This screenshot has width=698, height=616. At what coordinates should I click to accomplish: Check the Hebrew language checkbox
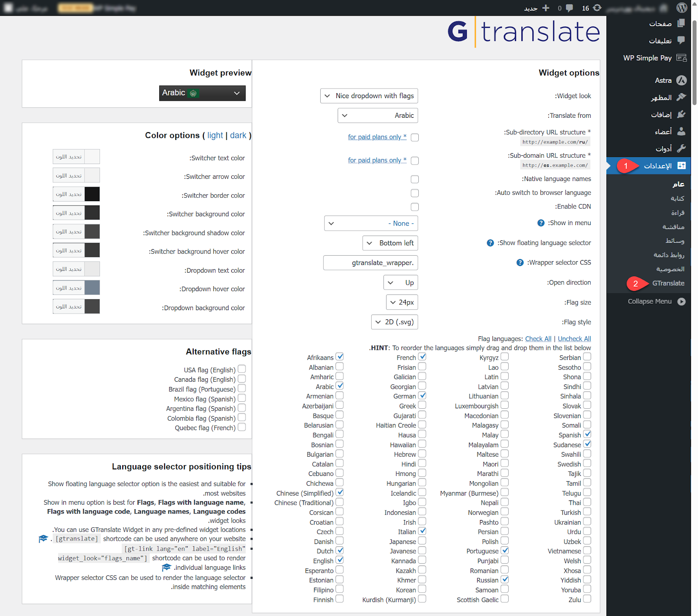pyautogui.click(x=422, y=454)
